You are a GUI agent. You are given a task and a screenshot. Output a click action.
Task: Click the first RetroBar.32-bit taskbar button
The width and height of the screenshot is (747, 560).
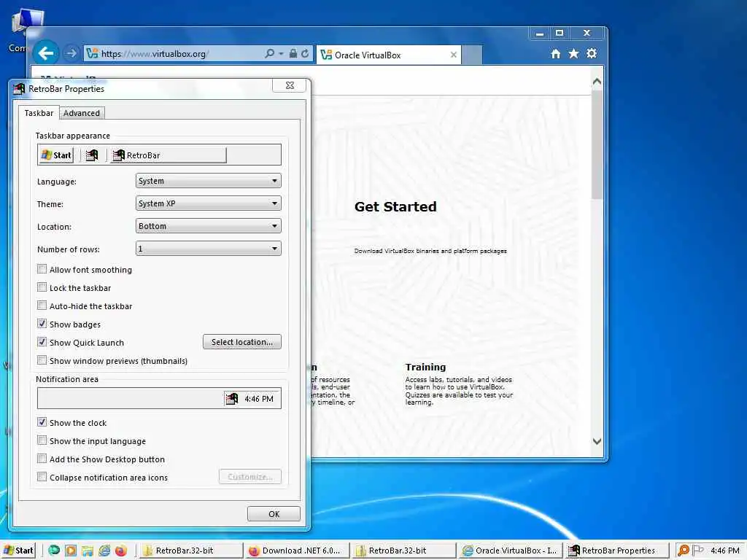(190, 551)
